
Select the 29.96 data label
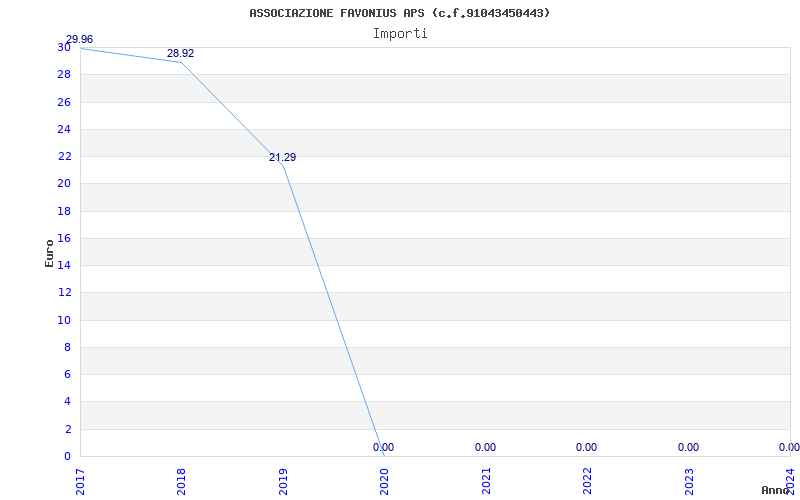pos(80,39)
